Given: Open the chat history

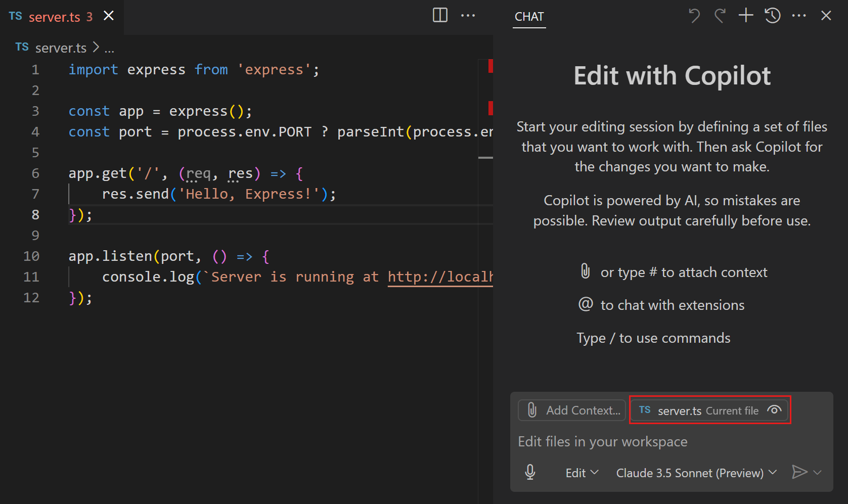Looking at the screenshot, I should tap(772, 16).
